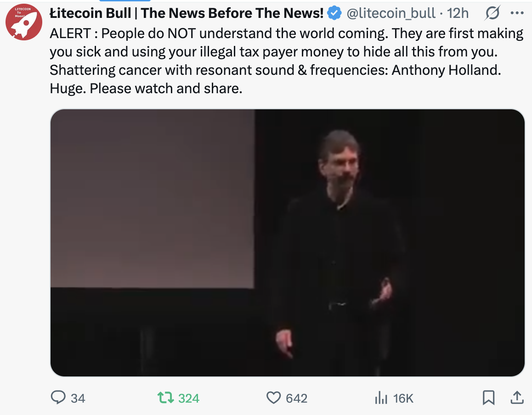This screenshot has width=532, height=415.
Task: Open the share upload arrow icon
Action: (517, 398)
